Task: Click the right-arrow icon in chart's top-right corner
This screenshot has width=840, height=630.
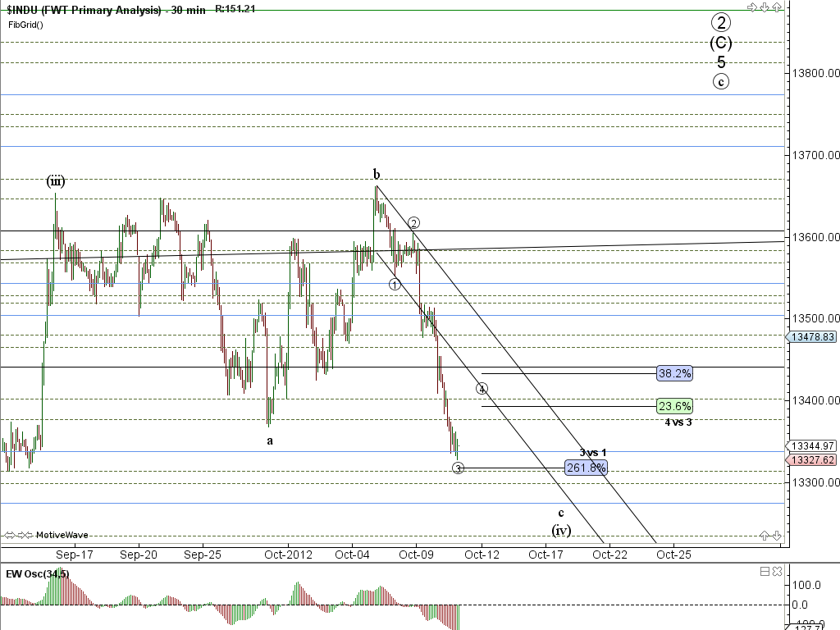Action: [752, 7]
